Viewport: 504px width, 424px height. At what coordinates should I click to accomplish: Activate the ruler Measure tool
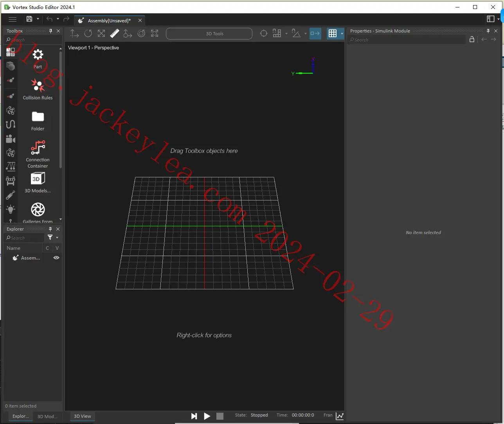115,34
